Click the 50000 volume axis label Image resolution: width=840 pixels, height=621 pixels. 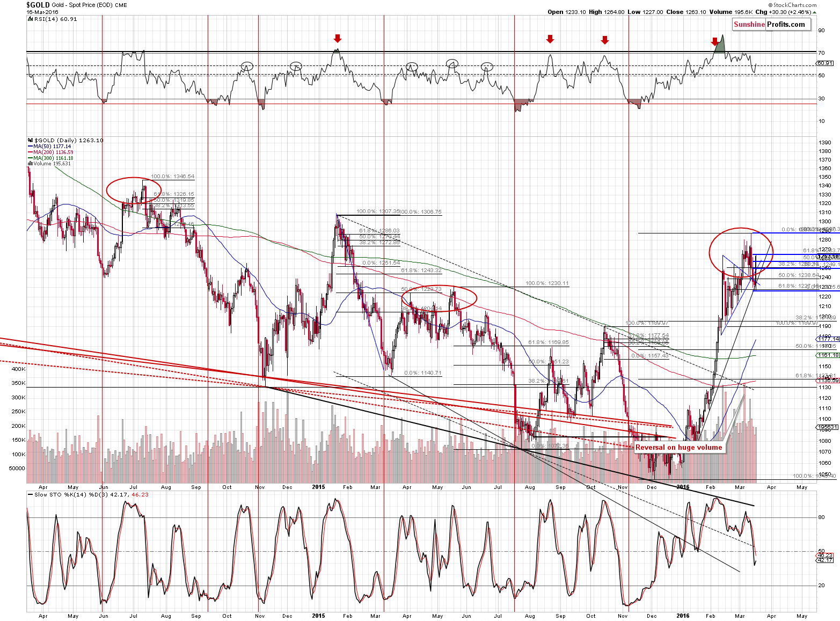[x=17, y=468]
